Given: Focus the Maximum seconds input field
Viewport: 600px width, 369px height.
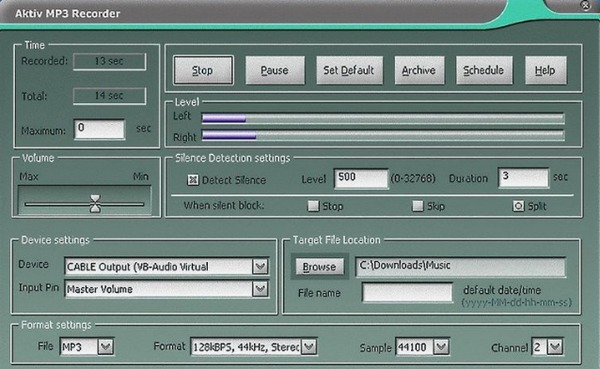Looking at the screenshot, I should click(x=99, y=129).
